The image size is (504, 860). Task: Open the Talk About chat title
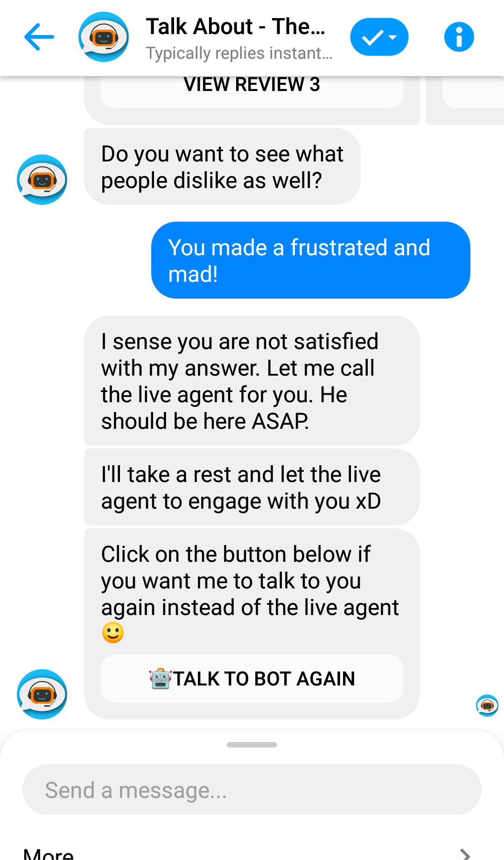[236, 27]
